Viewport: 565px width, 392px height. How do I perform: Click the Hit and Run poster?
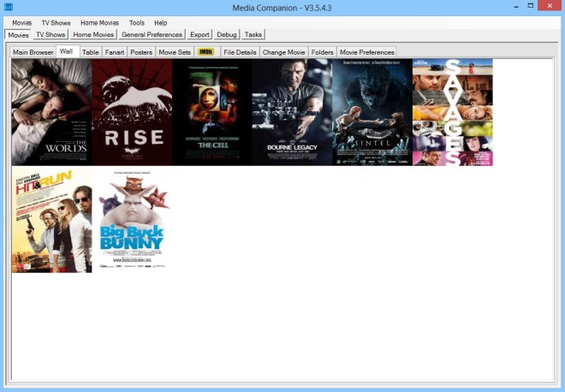[51, 220]
